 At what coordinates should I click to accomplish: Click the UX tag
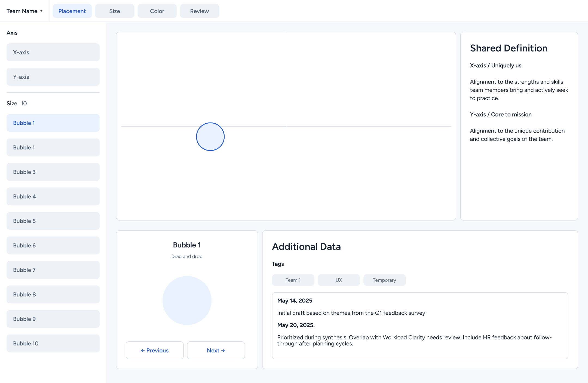click(x=339, y=280)
